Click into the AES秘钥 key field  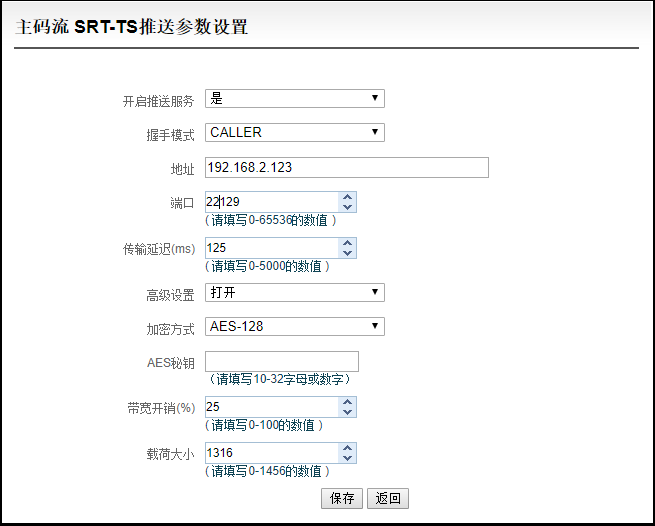click(x=282, y=361)
